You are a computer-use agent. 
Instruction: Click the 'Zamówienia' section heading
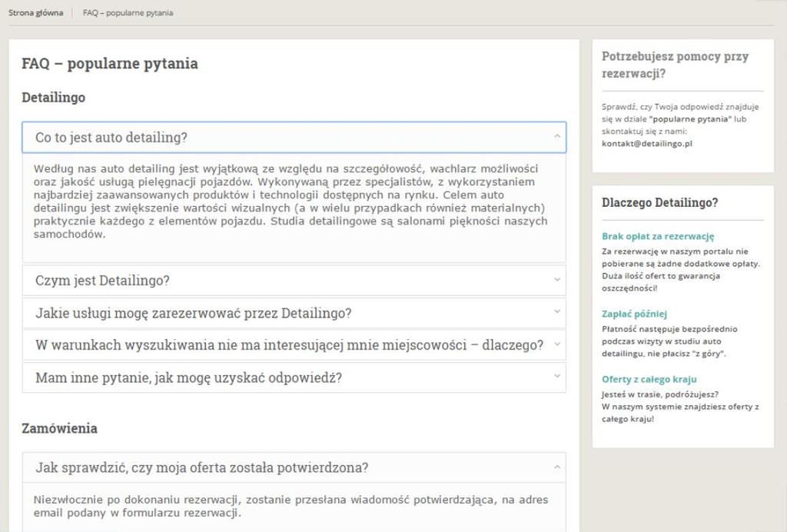(x=59, y=428)
